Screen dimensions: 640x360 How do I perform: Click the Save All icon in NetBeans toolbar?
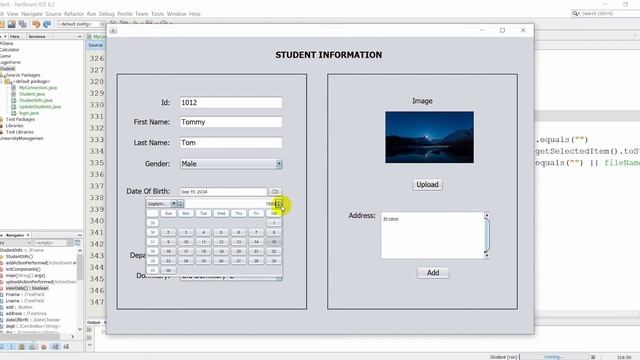coord(22,24)
